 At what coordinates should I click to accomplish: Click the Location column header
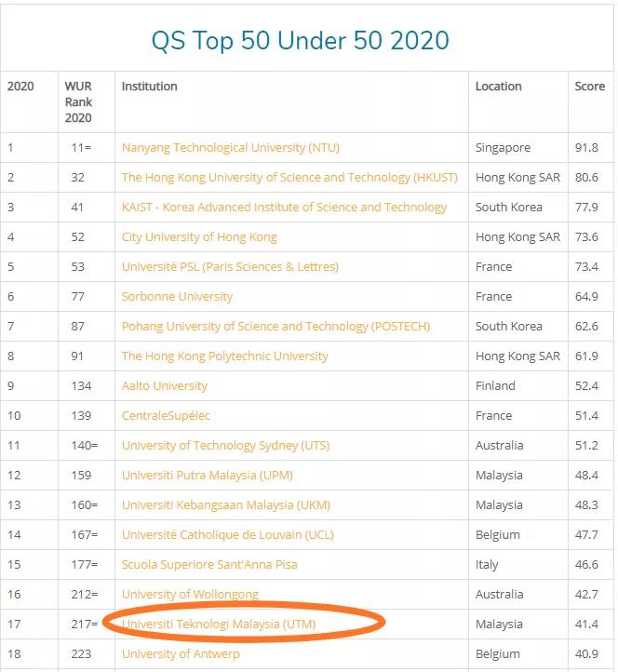(x=499, y=87)
